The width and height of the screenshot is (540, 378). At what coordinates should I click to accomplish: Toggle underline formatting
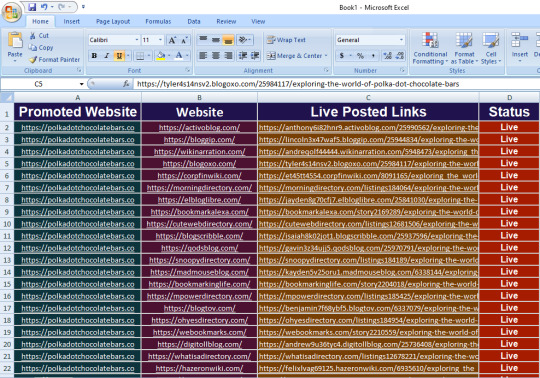click(x=119, y=55)
